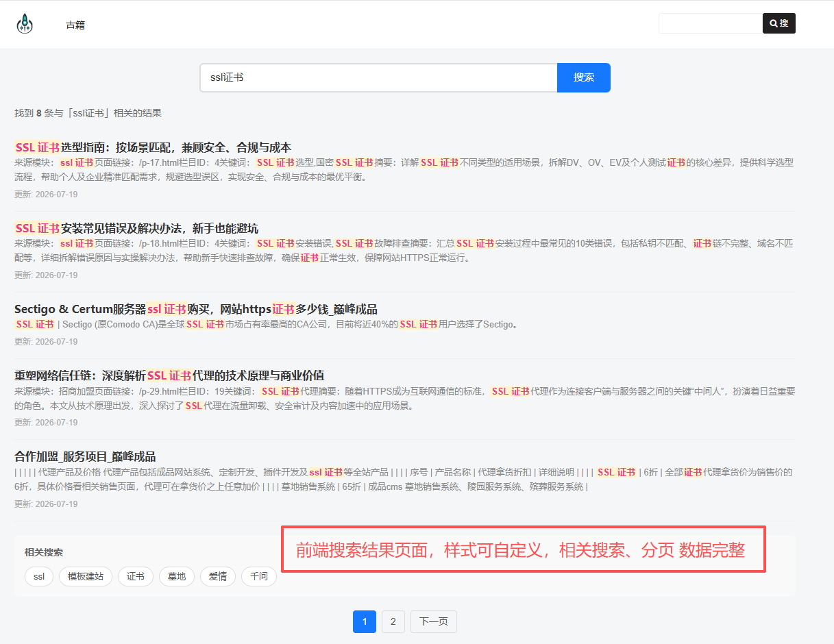This screenshot has height=644, width=834.
Task: Open the SSL证书选型指南 result title
Action: (153, 147)
